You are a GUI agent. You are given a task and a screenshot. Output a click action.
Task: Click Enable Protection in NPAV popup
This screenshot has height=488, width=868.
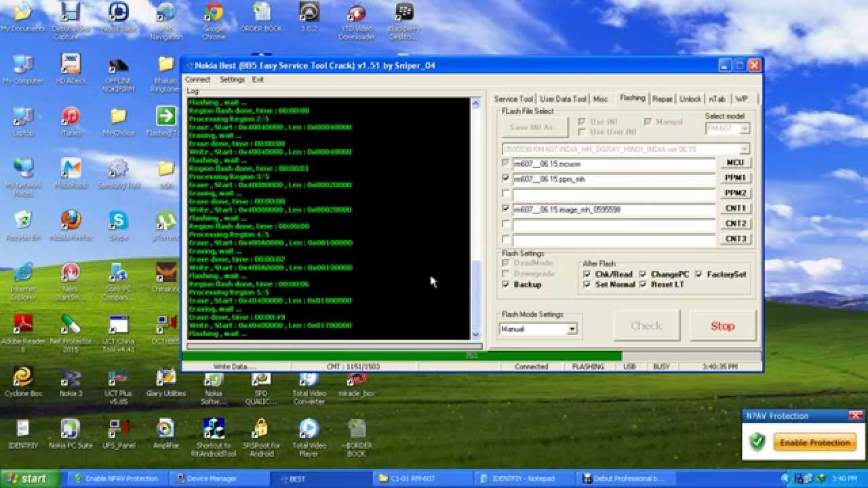tap(815, 443)
